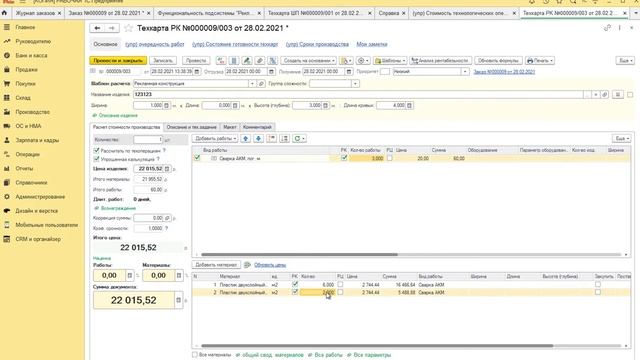Screen dimensions: 640x360
Task: Move work row up with blue arrow
Action: (245, 139)
